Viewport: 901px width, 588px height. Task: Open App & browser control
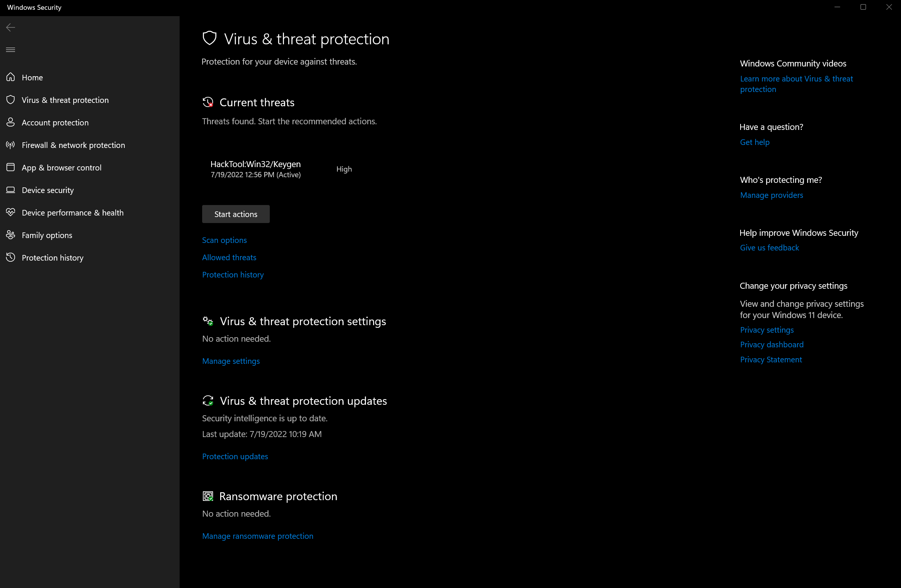(90, 167)
